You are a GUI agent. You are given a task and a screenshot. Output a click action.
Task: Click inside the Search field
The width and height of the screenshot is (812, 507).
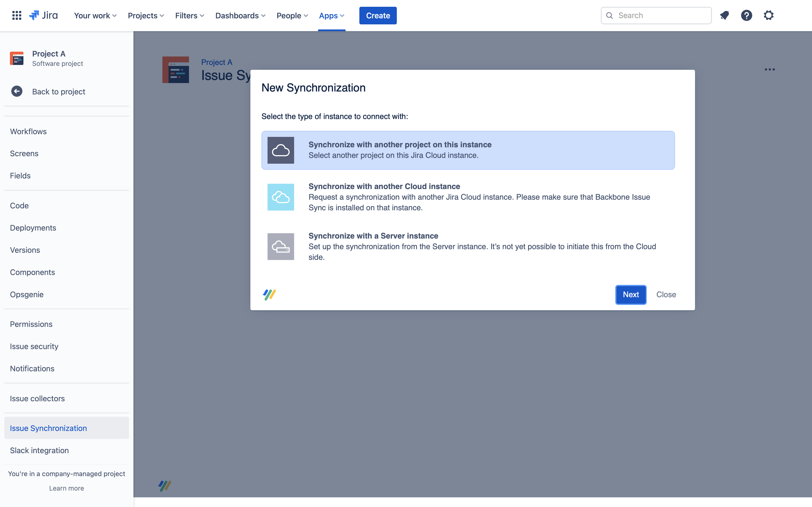pyautogui.click(x=656, y=15)
